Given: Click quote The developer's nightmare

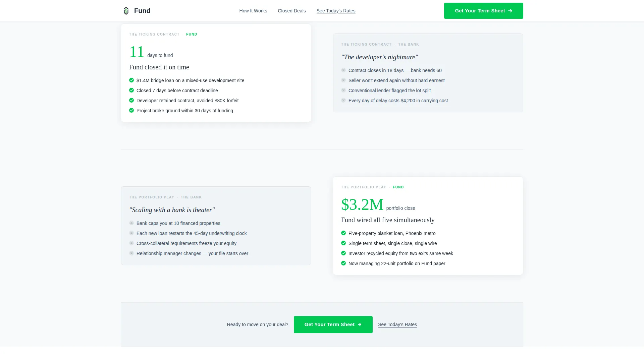Looking at the screenshot, I should 379,57.
